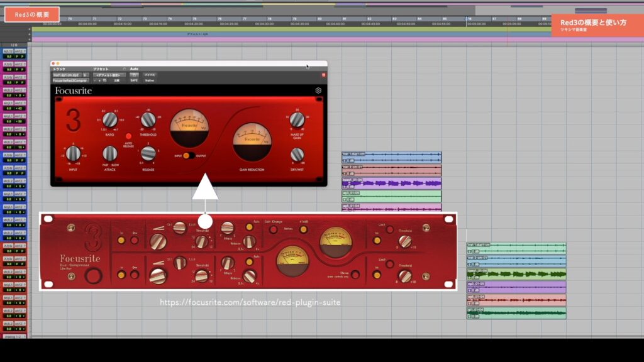The width and height of the screenshot is (644, 362).
Task: Select the purple bass1_01-04 clip
Action: (x=391, y=183)
